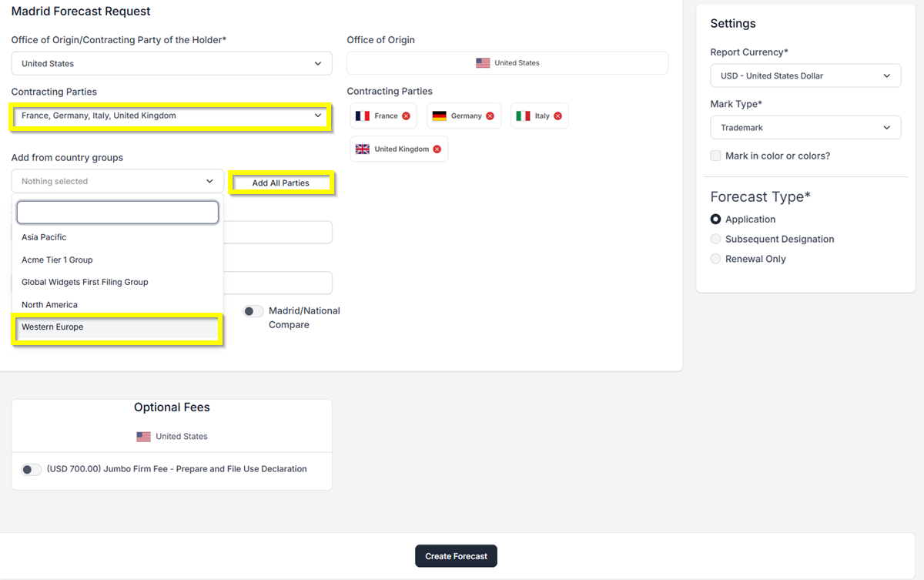Click red X on Italy chip

tap(557, 116)
